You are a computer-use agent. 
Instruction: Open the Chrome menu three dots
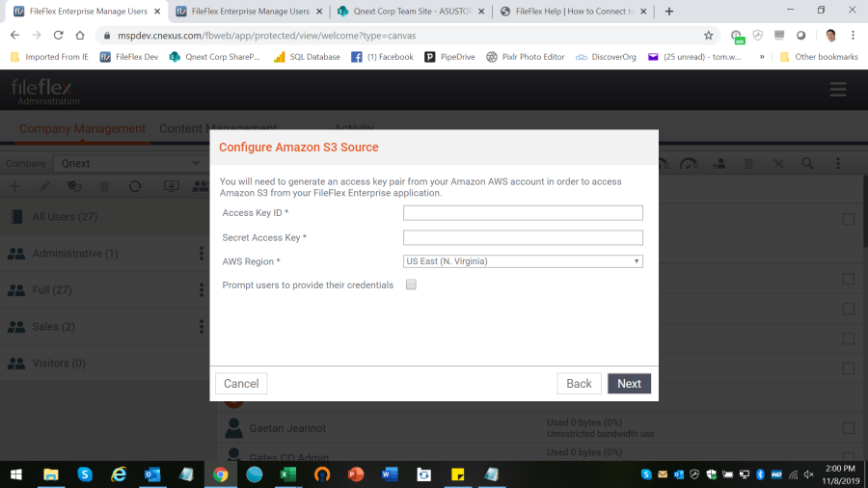[854, 36]
